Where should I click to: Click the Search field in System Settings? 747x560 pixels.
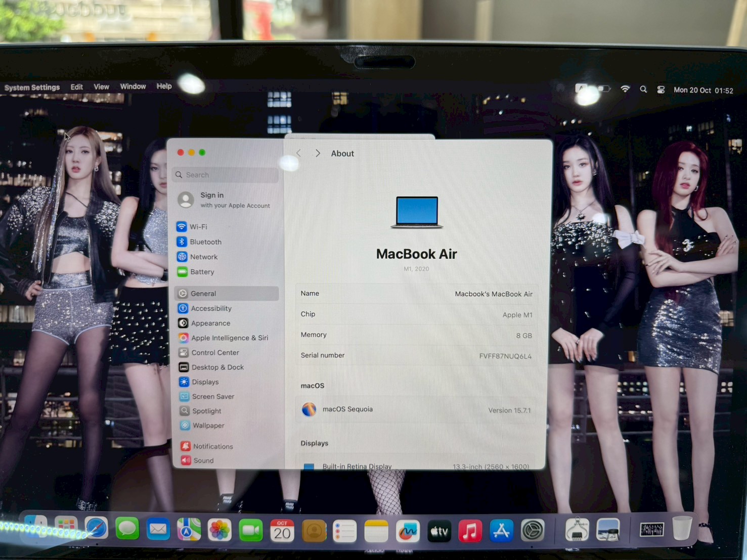coord(225,174)
